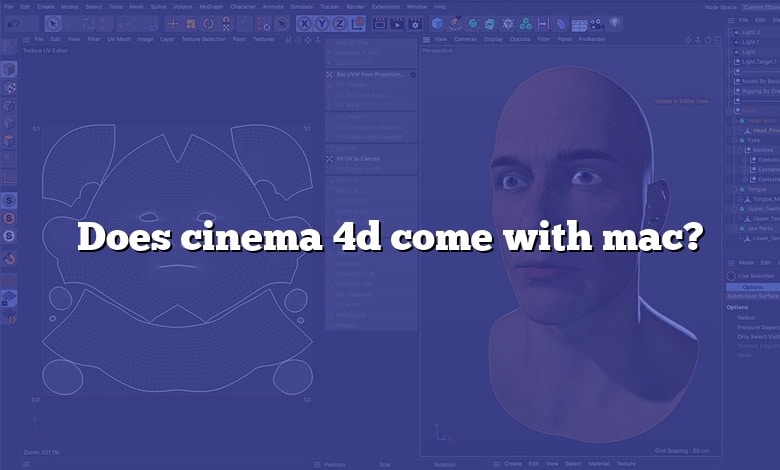This screenshot has width=780, height=470.
Task: Click the magnet and checker icon
Action: [x=226, y=23]
